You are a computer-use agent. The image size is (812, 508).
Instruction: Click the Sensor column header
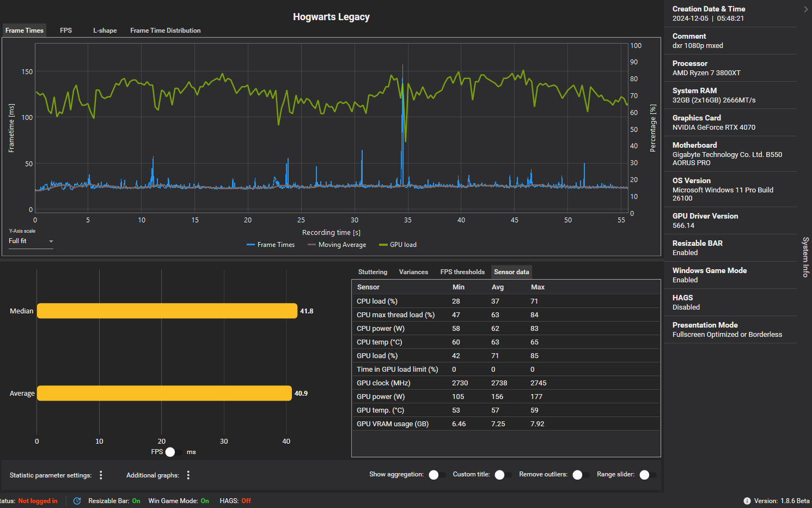pyautogui.click(x=368, y=287)
